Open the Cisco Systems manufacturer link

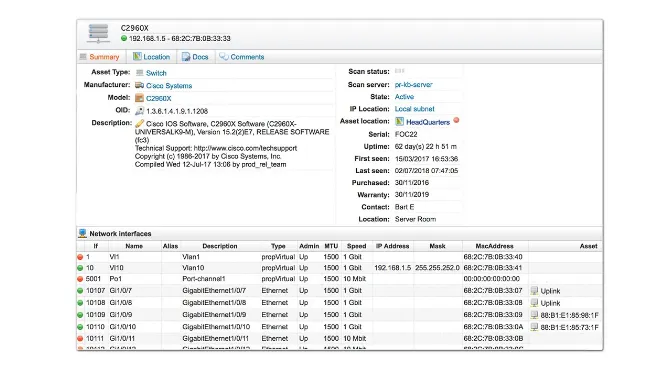pos(169,86)
